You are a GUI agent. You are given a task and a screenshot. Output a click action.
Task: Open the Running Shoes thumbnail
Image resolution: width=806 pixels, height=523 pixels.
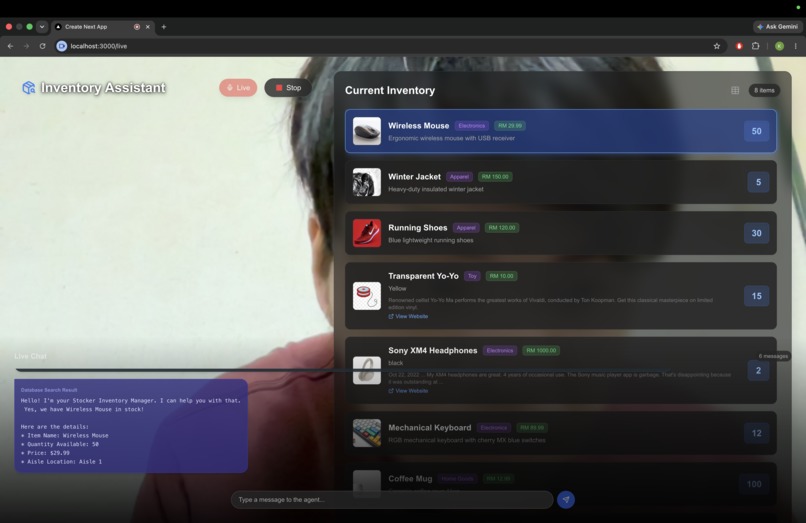click(367, 233)
